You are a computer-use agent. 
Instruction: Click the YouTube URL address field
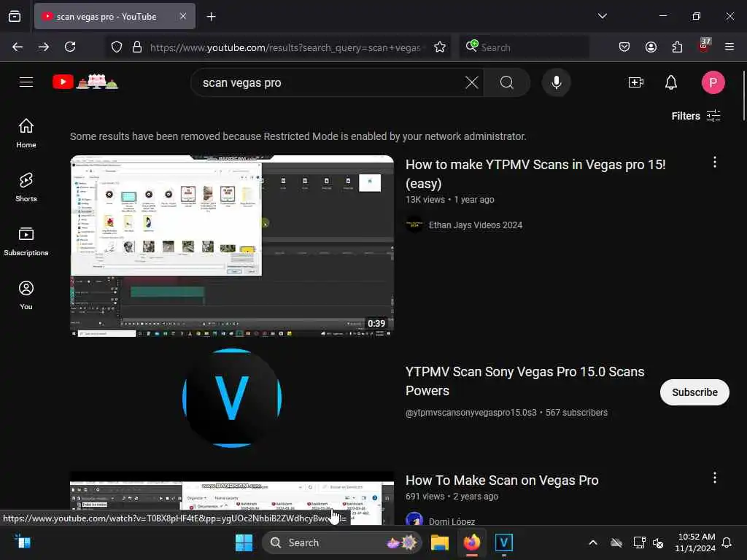point(285,47)
